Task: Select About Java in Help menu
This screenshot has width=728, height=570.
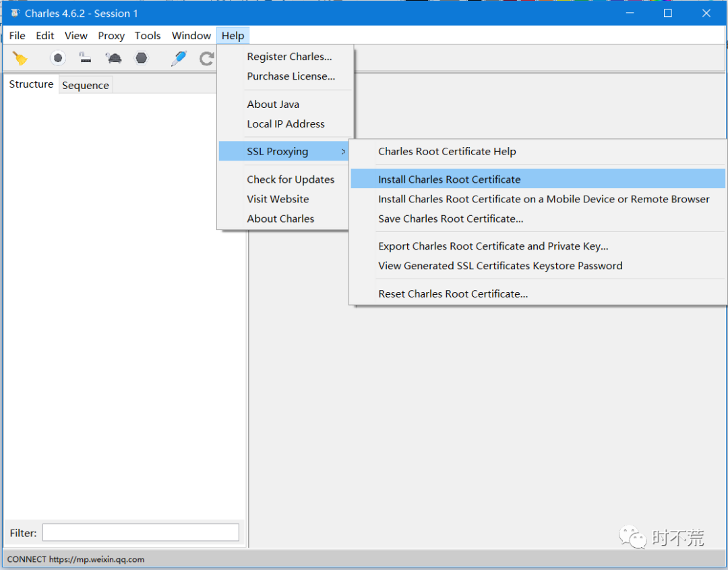Action: (286, 105)
